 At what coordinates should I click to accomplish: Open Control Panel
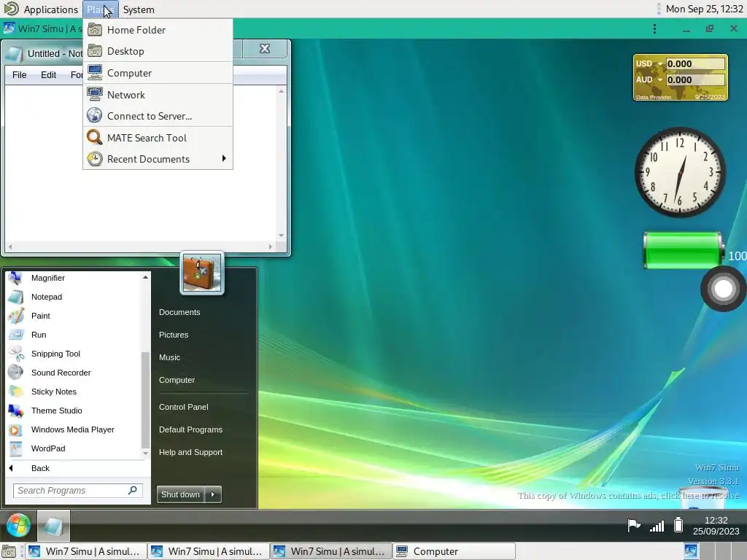(x=183, y=407)
